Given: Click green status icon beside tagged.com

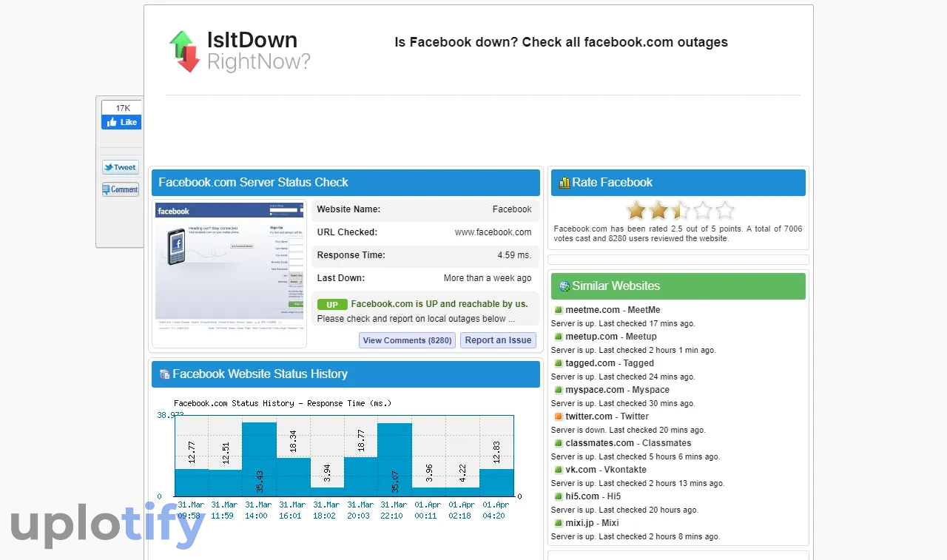Looking at the screenshot, I should 559,363.
